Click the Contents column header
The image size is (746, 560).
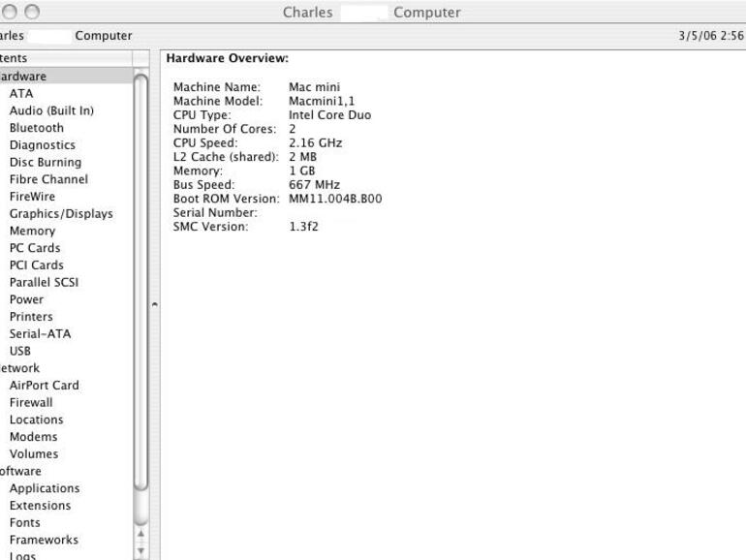[x=66, y=58]
